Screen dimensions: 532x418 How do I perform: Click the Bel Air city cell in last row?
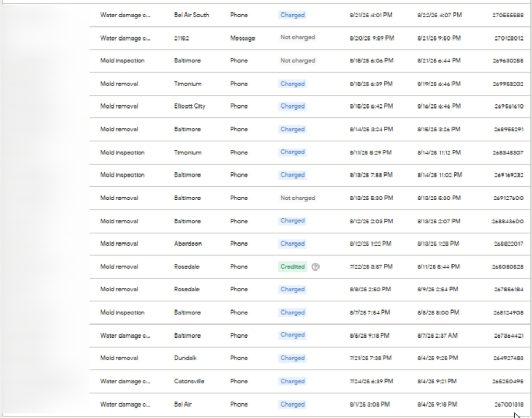183,404
